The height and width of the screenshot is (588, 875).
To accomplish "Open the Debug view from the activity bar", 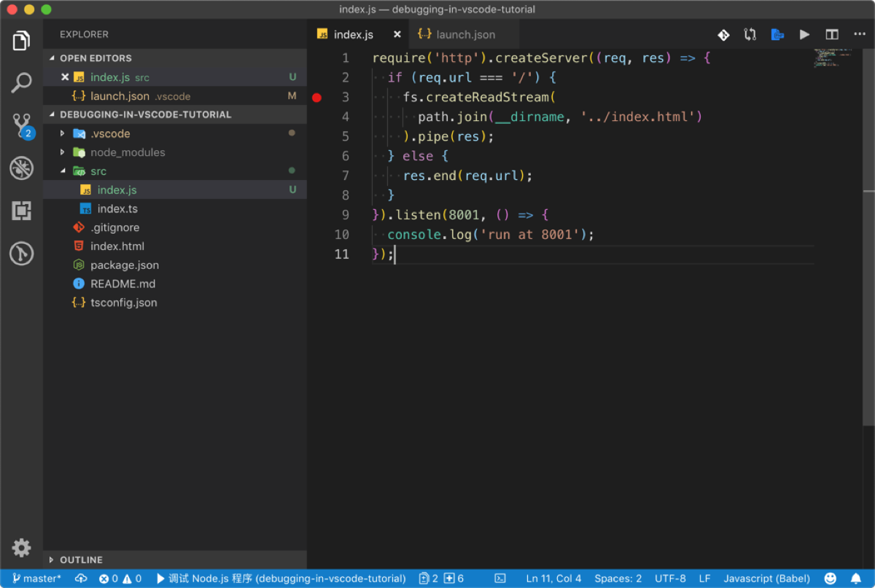I will coord(21,168).
